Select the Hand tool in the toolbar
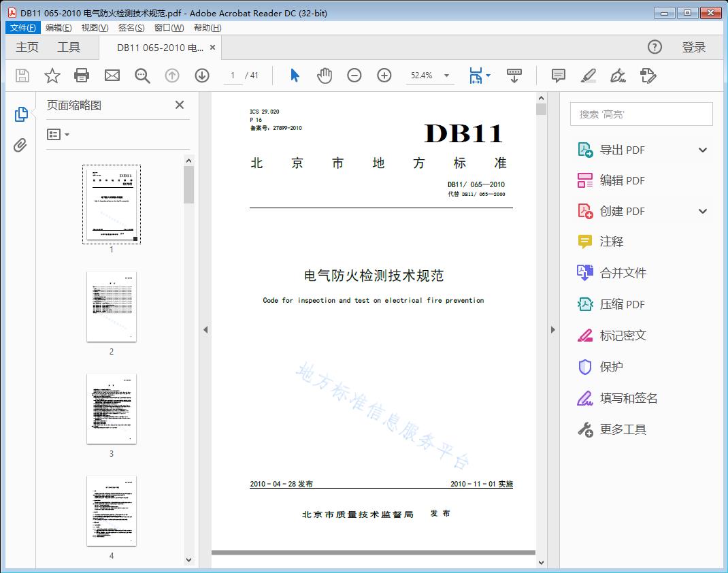Screen dimensions: 728x573 [325, 76]
